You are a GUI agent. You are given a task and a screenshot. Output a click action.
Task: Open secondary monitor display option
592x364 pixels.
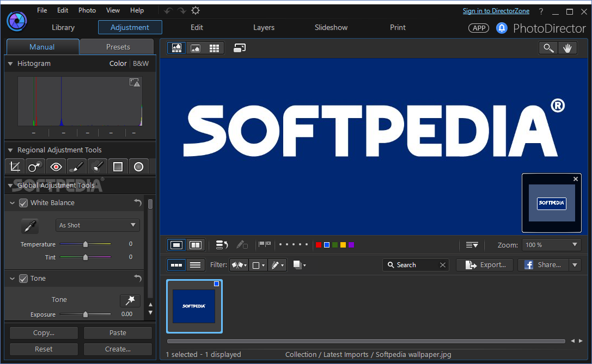pyautogui.click(x=240, y=48)
